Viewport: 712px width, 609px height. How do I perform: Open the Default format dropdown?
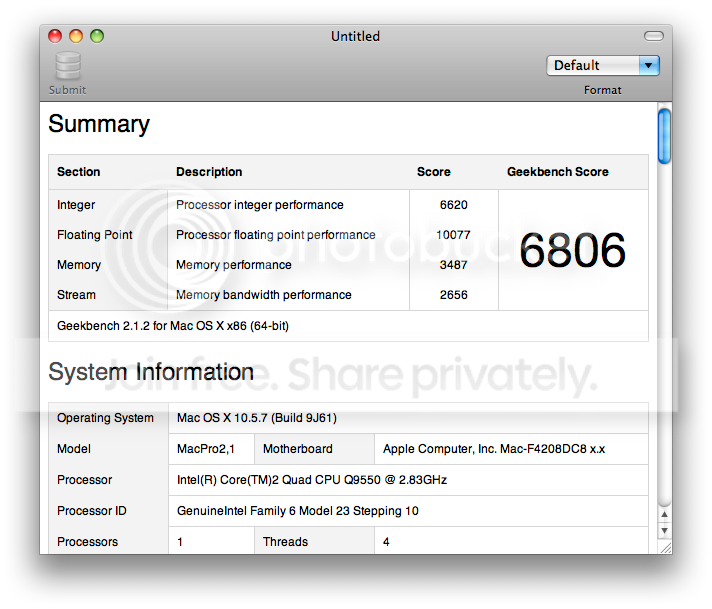pos(603,65)
